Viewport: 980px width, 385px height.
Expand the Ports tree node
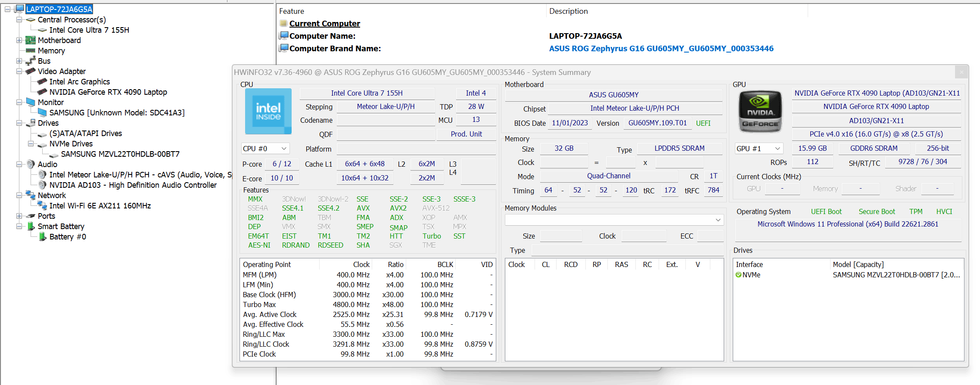click(x=19, y=216)
